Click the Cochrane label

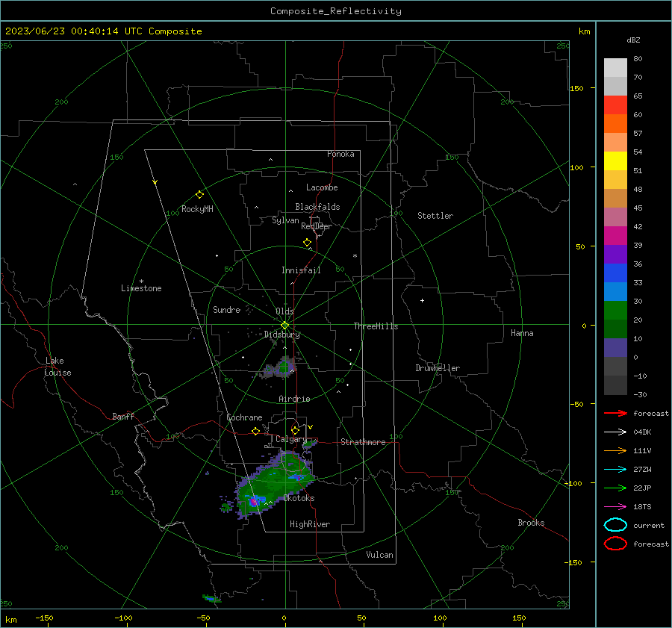[x=244, y=417]
